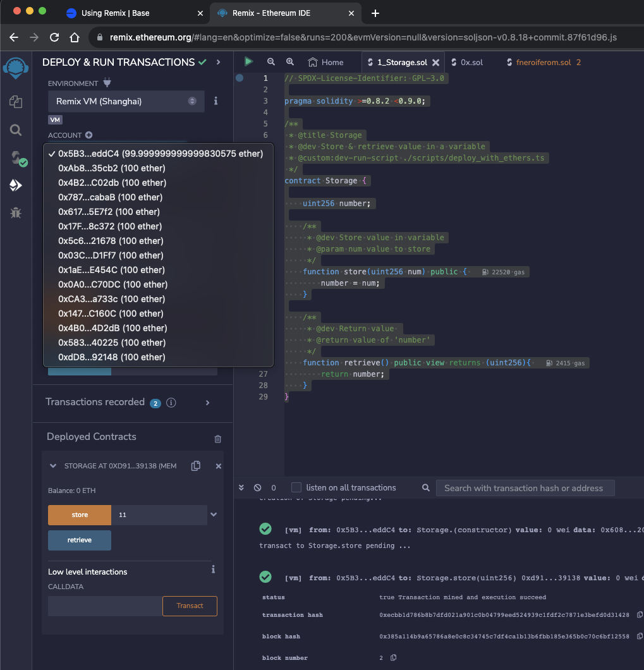Switch to the Home editor tab

[x=325, y=63]
